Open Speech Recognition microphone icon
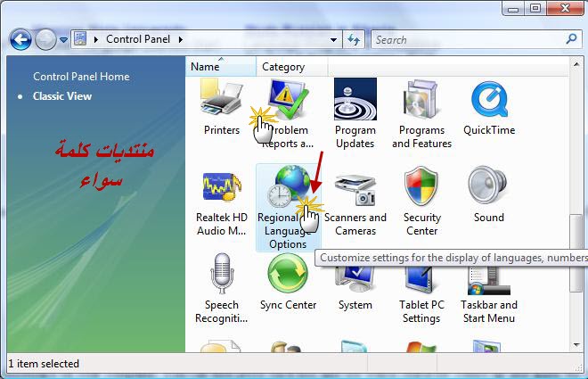The height and width of the screenshot is (379, 588). tap(222, 274)
